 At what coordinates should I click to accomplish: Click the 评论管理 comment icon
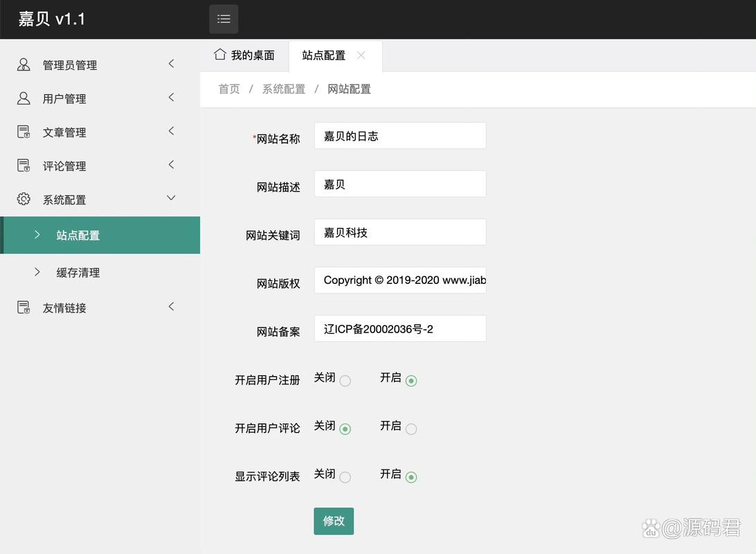point(23,166)
